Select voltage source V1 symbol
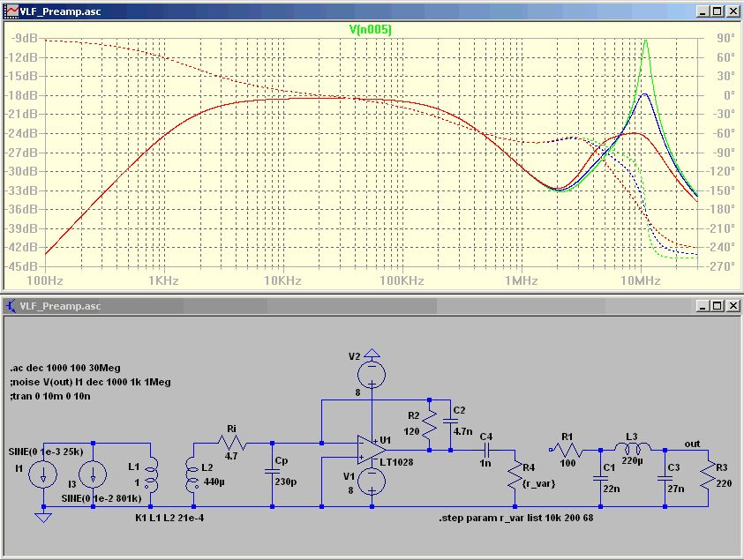Screen dimensions: 744x560 click(x=372, y=482)
